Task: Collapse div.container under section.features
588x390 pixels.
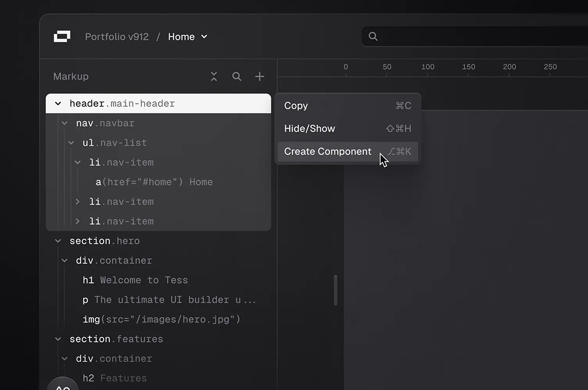Action: (65, 358)
